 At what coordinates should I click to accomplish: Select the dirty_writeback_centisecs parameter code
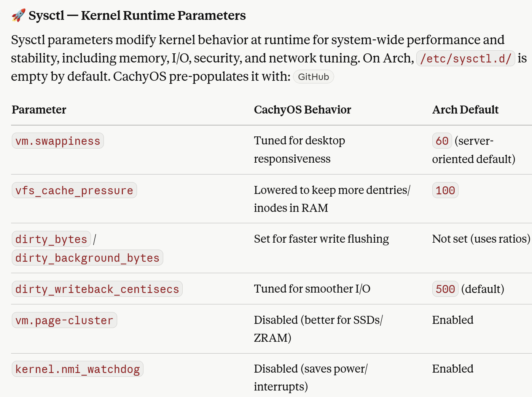pos(97,289)
